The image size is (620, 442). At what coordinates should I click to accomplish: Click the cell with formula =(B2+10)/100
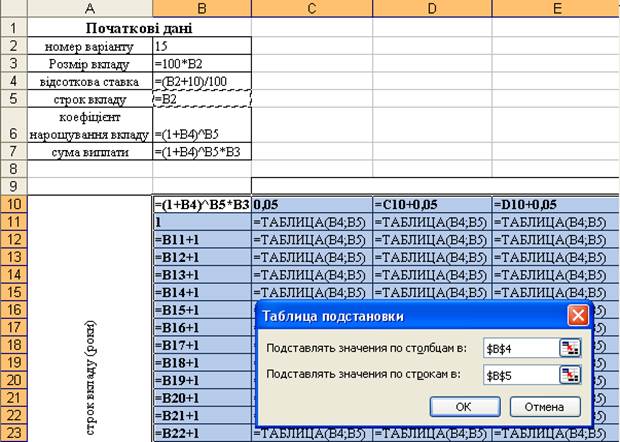point(201,81)
